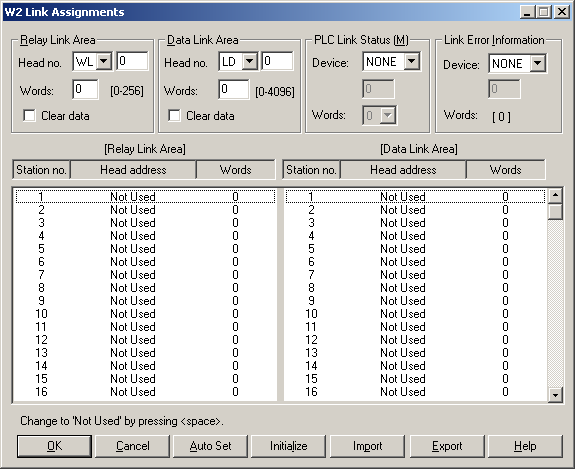Click the scrollbar down arrow
The height and width of the screenshot is (469, 575).
point(555,395)
